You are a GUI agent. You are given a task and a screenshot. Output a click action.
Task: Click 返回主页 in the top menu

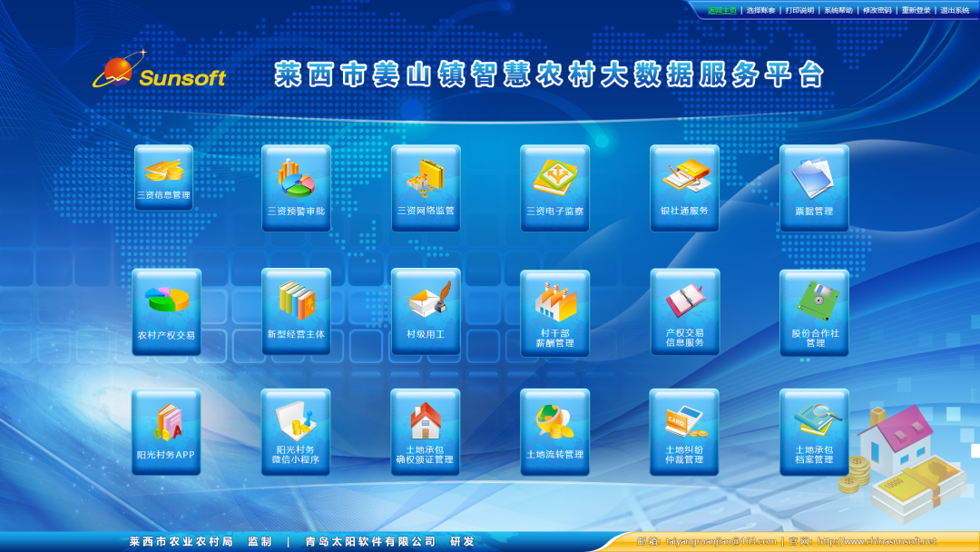[722, 11]
